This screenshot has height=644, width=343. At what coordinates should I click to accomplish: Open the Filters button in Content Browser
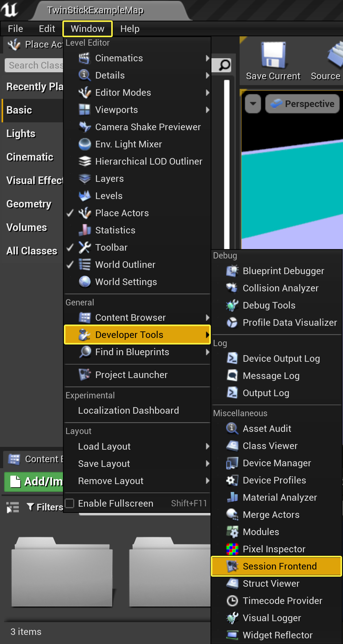[x=45, y=507]
